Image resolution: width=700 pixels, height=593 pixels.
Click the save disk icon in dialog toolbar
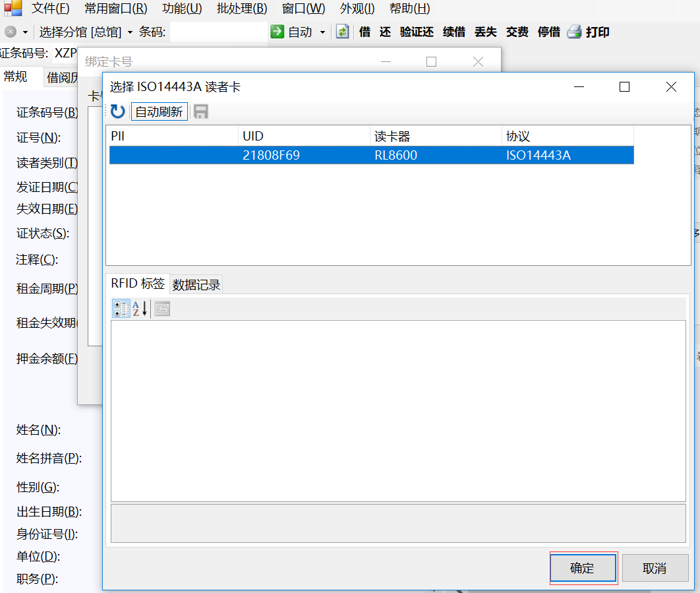(x=201, y=111)
